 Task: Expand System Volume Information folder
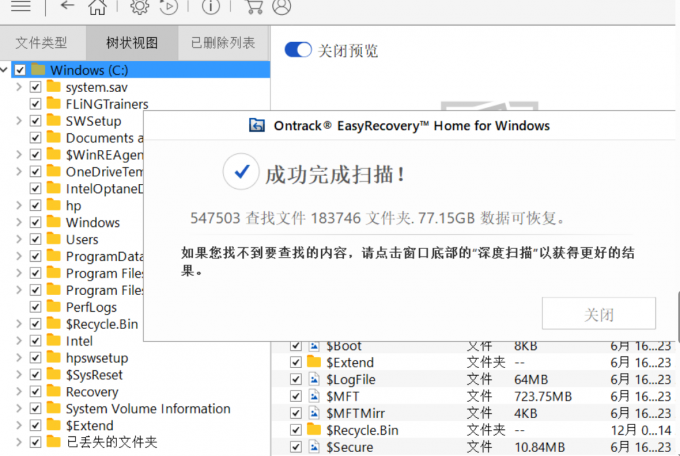click(x=19, y=408)
